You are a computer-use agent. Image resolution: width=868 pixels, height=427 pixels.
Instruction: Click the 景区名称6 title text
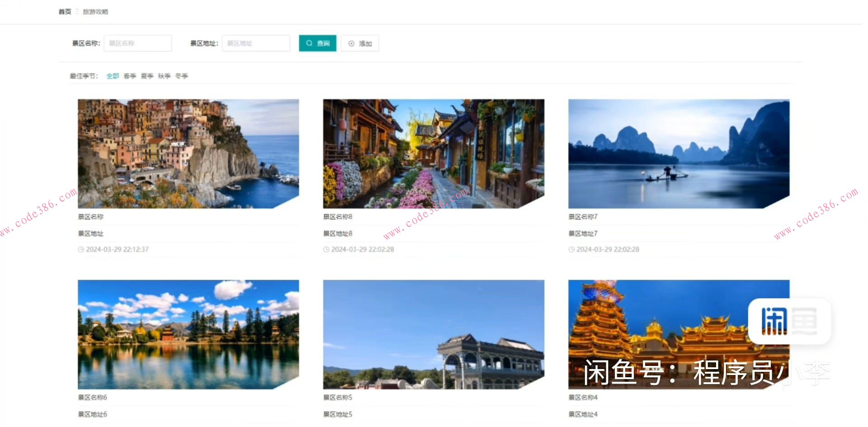click(x=92, y=397)
